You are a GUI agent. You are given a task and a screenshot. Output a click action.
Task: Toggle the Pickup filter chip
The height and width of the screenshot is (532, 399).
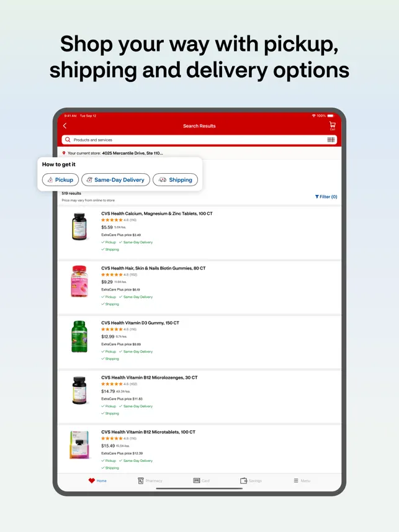(60, 180)
